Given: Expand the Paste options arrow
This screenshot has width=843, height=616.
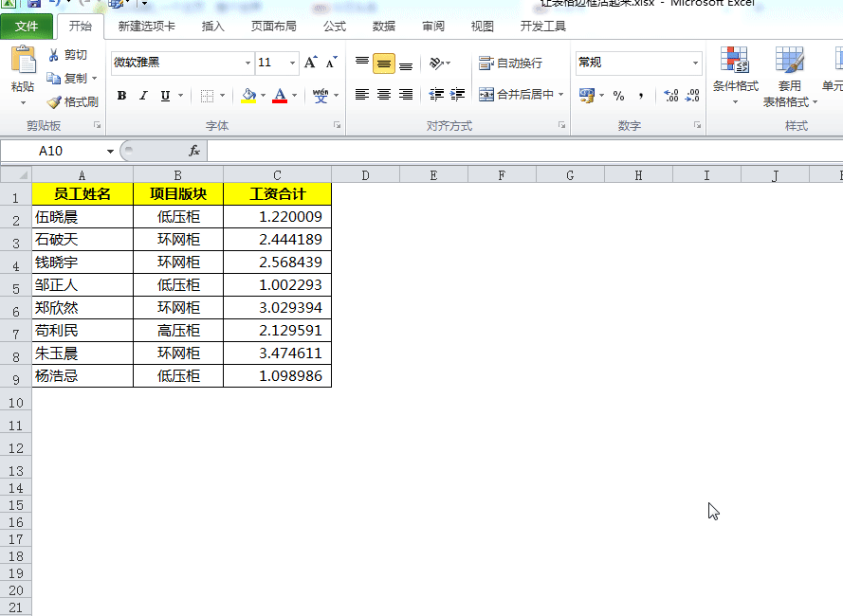Looking at the screenshot, I should pyautogui.click(x=23, y=102).
